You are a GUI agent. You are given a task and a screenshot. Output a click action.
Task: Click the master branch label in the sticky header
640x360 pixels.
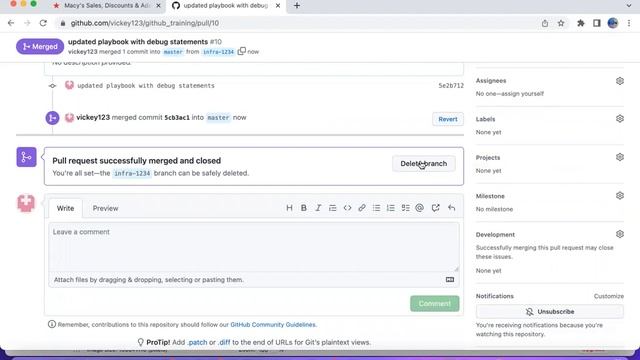pos(173,52)
